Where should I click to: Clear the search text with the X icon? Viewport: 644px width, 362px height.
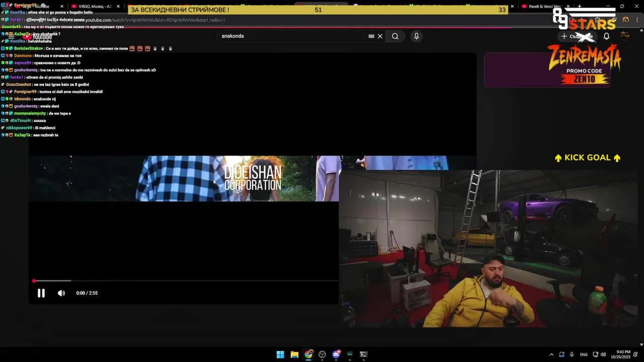[x=380, y=36]
